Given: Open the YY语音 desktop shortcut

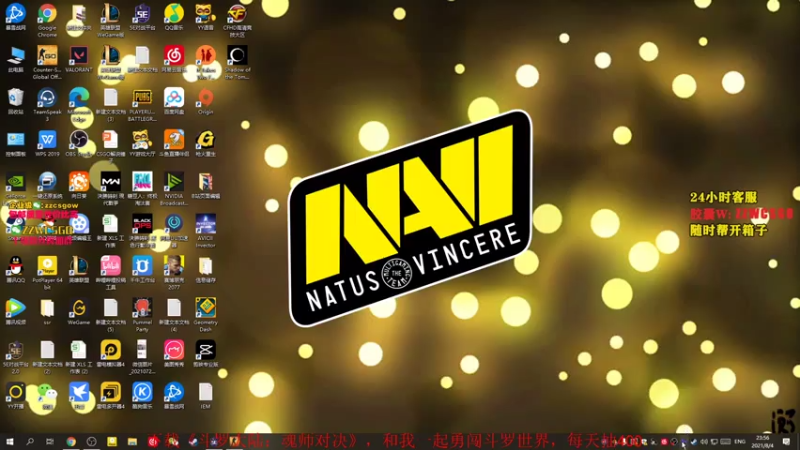Looking at the screenshot, I should 205,16.
